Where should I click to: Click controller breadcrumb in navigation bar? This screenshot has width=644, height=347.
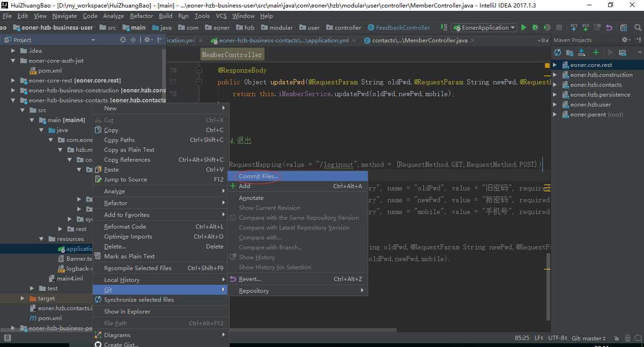pyautogui.click(x=343, y=28)
